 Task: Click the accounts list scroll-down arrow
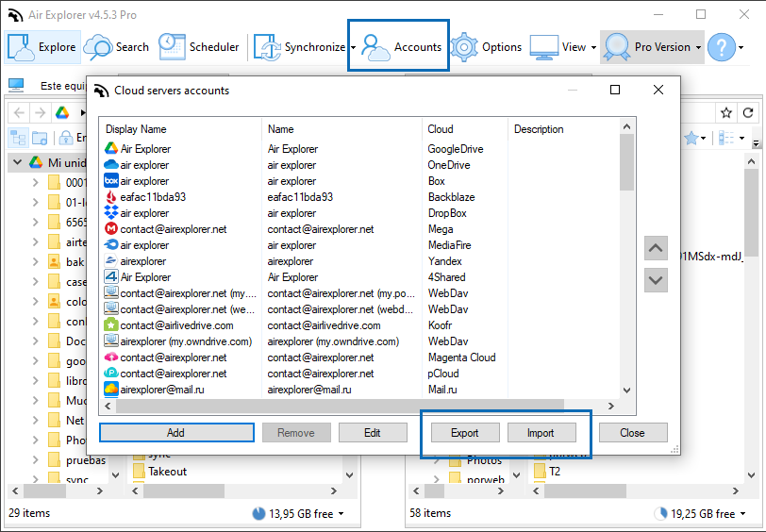coord(626,391)
